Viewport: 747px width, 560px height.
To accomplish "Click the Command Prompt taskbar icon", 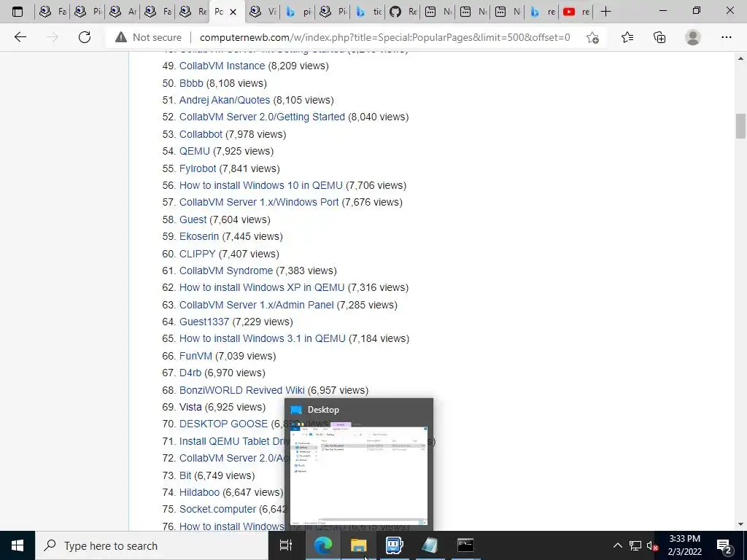I will click(465, 545).
